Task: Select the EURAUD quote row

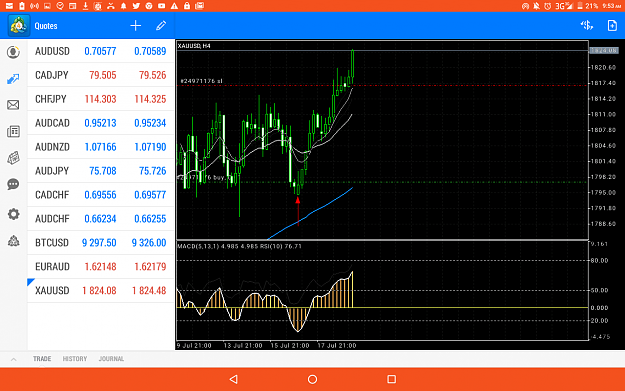Action: [101, 266]
